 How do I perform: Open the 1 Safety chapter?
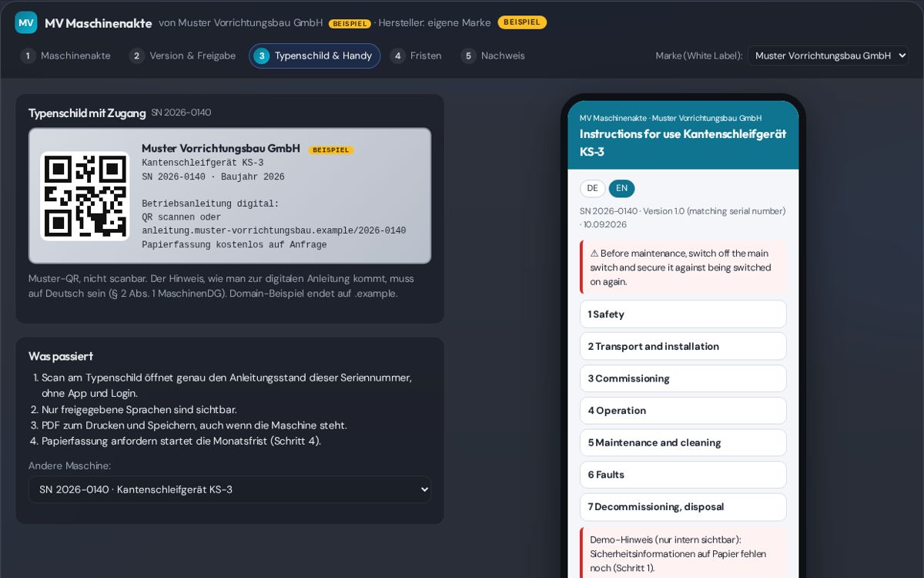pos(683,314)
